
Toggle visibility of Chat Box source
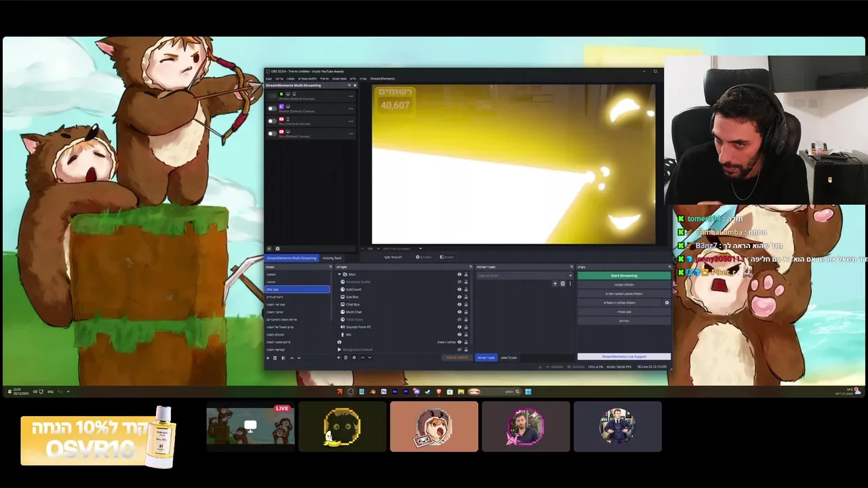[x=459, y=304]
